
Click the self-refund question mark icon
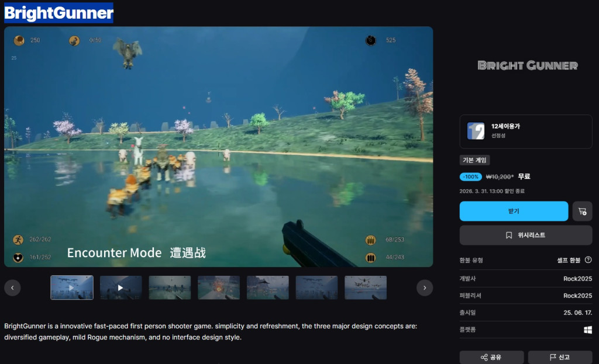click(588, 260)
